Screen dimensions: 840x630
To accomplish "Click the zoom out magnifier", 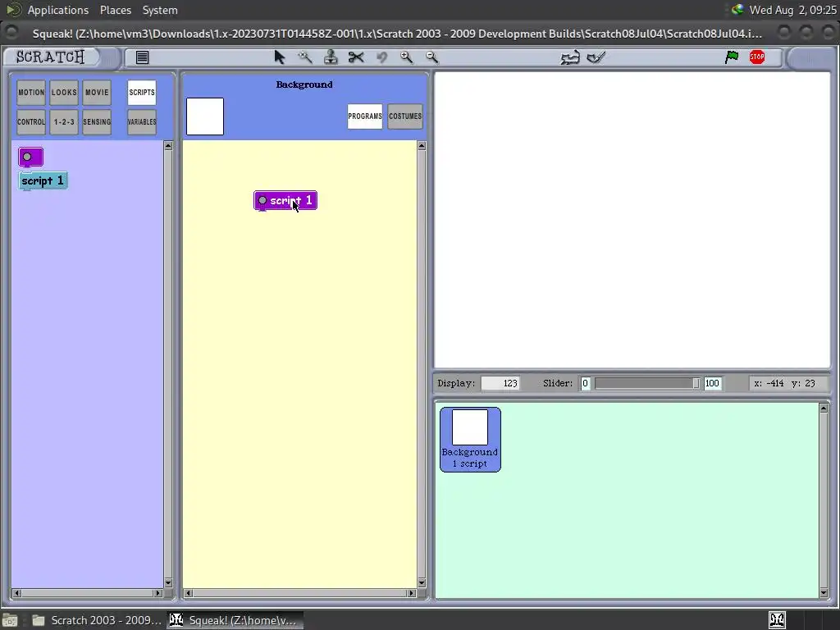I will click(431, 57).
